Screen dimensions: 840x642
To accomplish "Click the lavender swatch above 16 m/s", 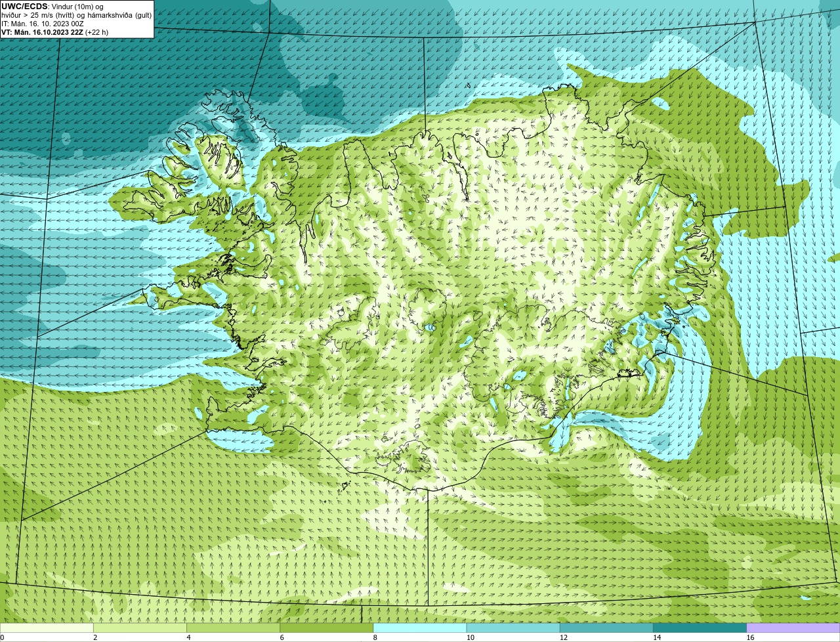I will [793, 628].
